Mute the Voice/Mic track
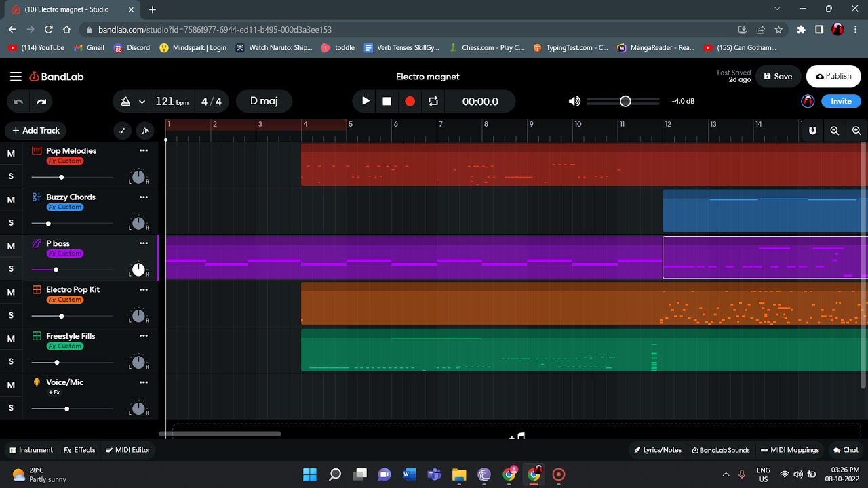This screenshot has height=488, width=868. coord(11,384)
